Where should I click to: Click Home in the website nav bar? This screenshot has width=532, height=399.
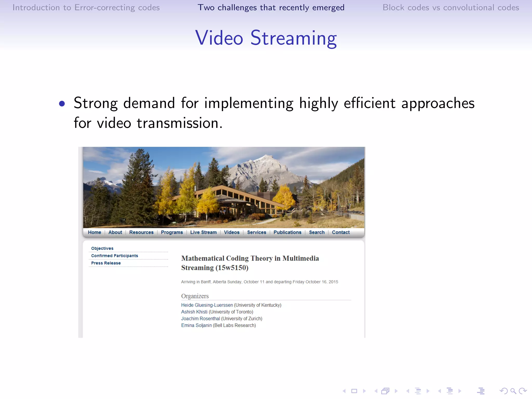94,232
